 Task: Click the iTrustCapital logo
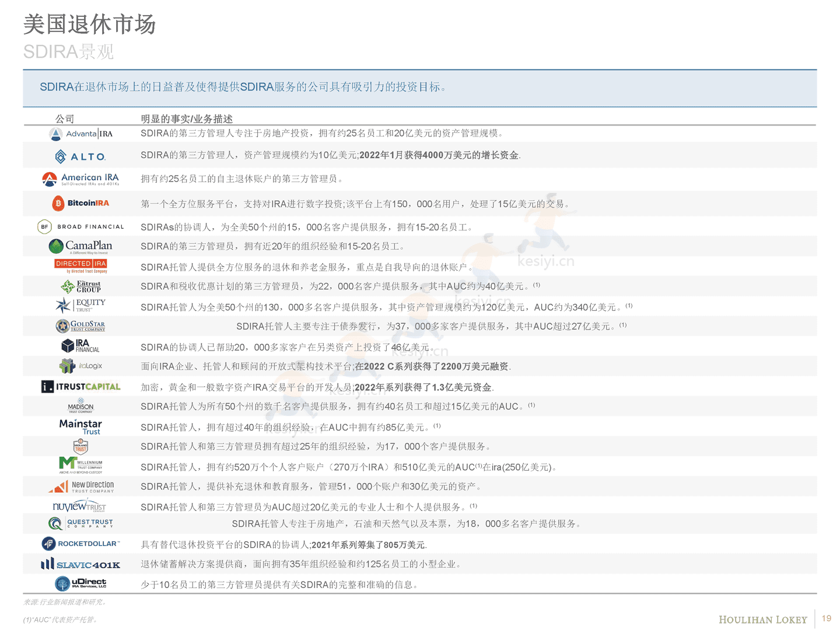81,386
